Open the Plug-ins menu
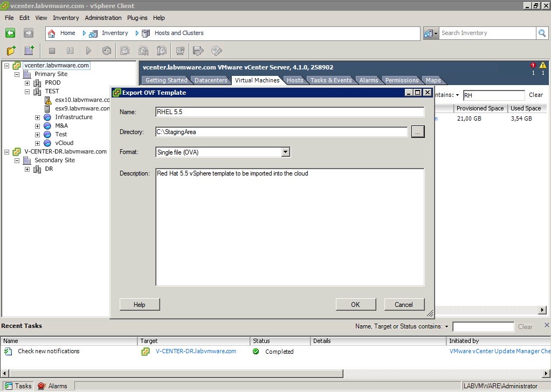This screenshot has width=551, height=392. pyautogui.click(x=137, y=18)
